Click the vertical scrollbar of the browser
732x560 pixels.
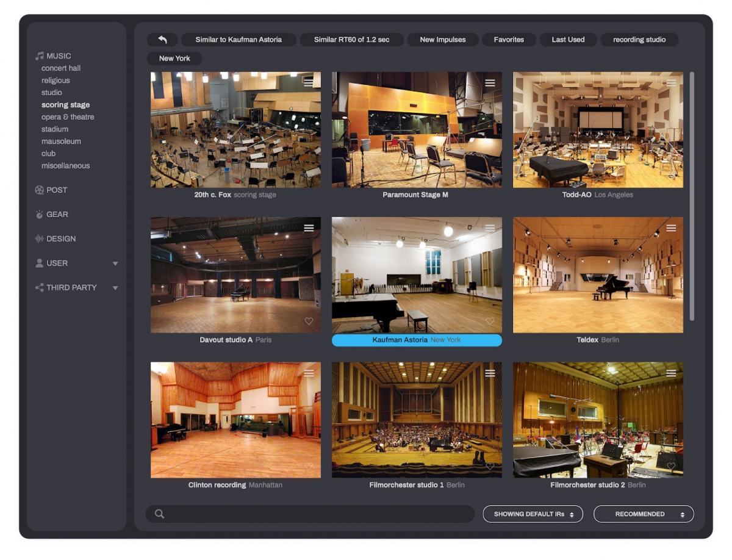pyautogui.click(x=692, y=196)
